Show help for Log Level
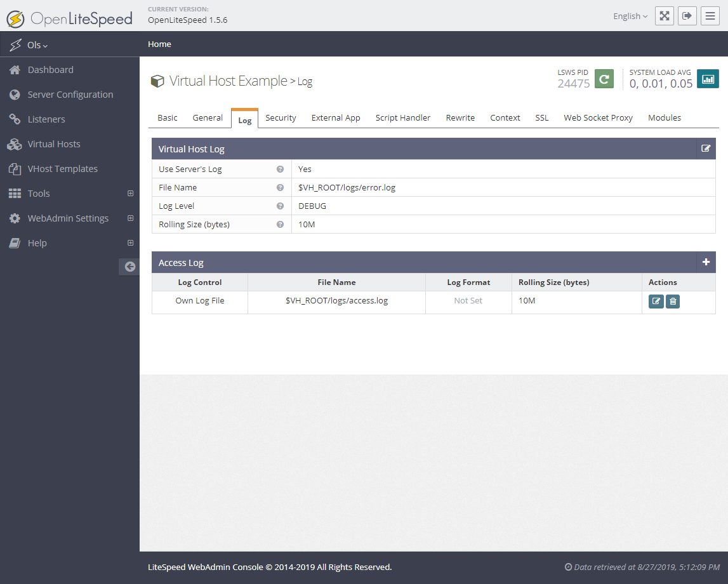Screen dimensions: 728x584 280,206
